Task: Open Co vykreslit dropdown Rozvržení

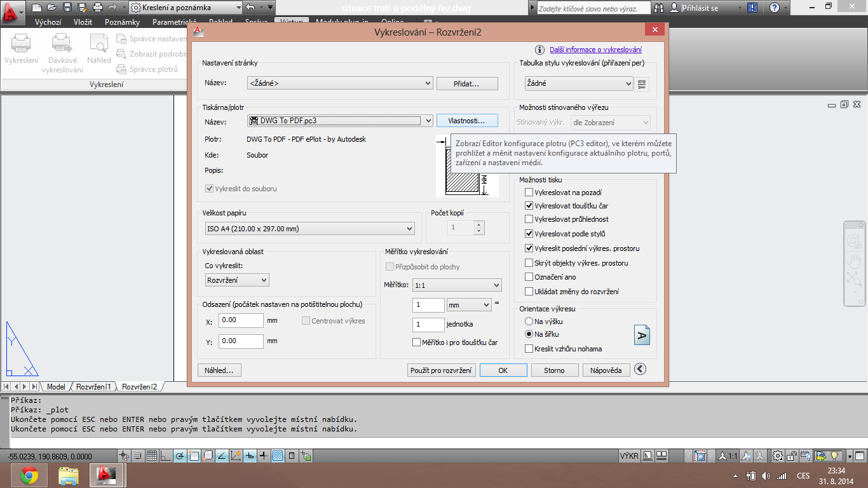Action: 237,280
